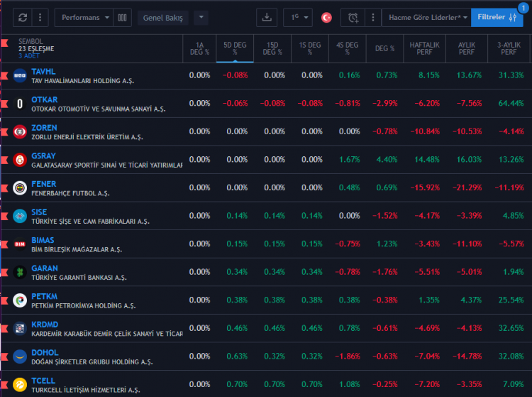Sort by 3-AYLIK PERF column
The width and height of the screenshot is (532, 397).
pos(509,48)
